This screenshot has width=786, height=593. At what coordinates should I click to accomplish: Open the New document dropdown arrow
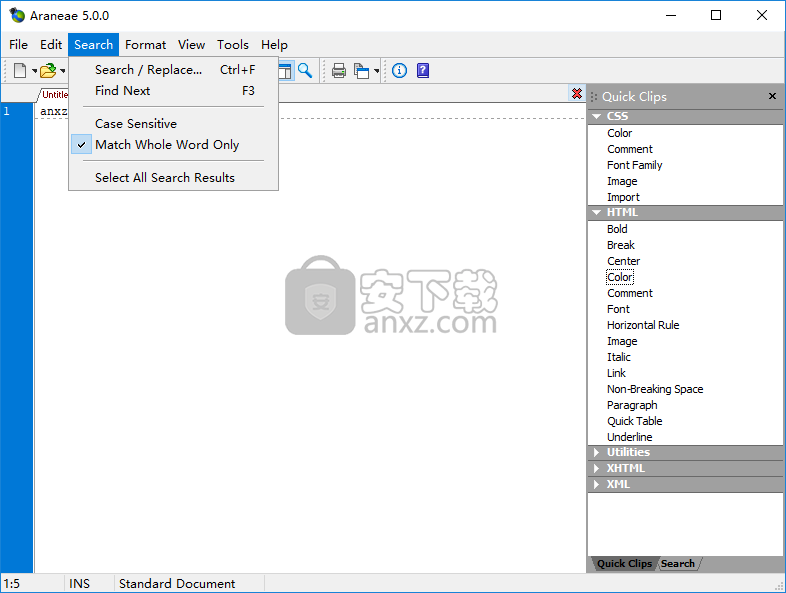pyautogui.click(x=35, y=71)
